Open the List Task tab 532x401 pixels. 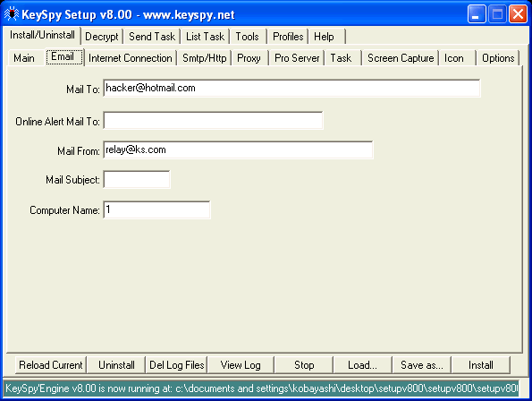[x=205, y=37]
